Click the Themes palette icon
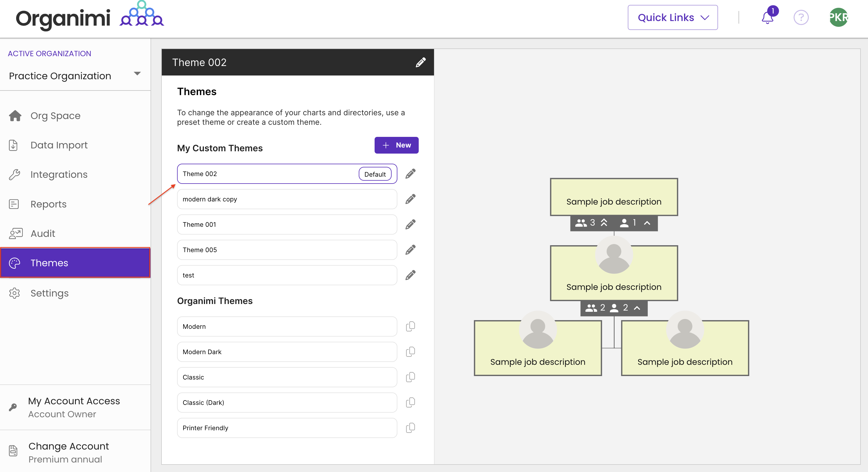 tap(14, 263)
